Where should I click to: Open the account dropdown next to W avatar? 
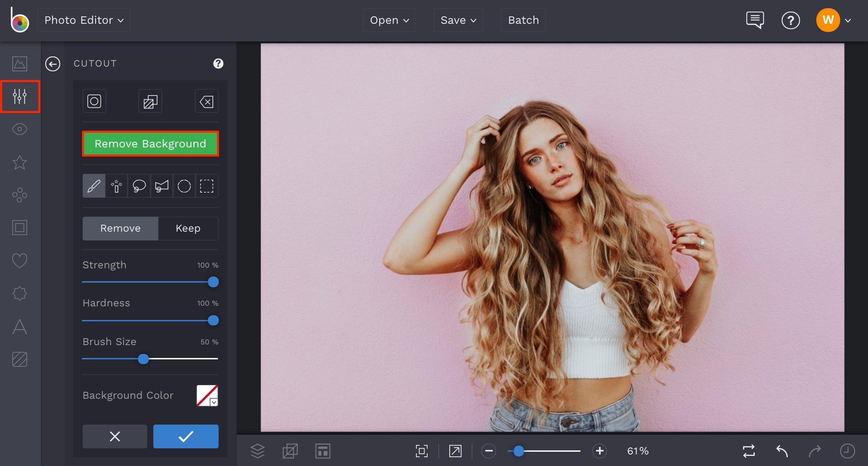pyautogui.click(x=848, y=20)
